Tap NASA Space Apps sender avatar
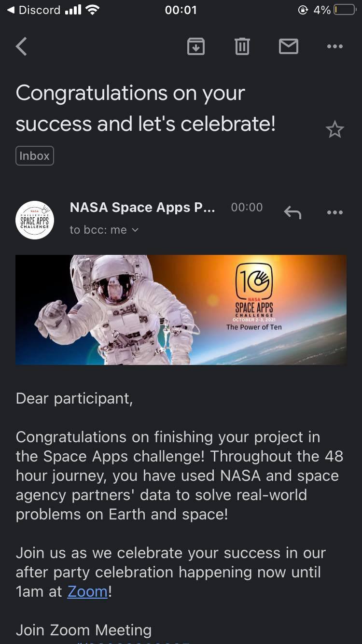Image resolution: width=362 pixels, height=644 pixels. 35,220
